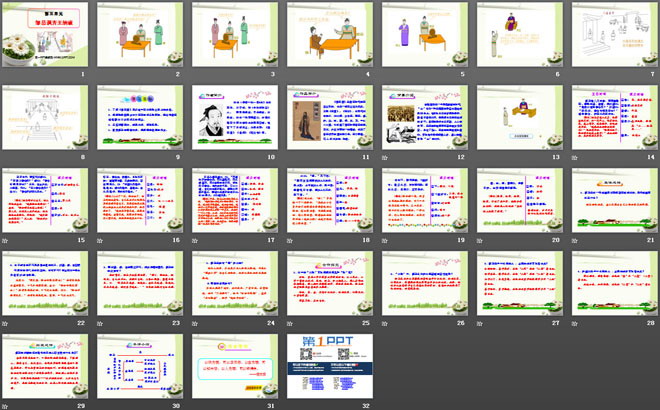This screenshot has height=410, width=660.
Task: Select slide 20 thumbnail
Action: coord(520,200)
